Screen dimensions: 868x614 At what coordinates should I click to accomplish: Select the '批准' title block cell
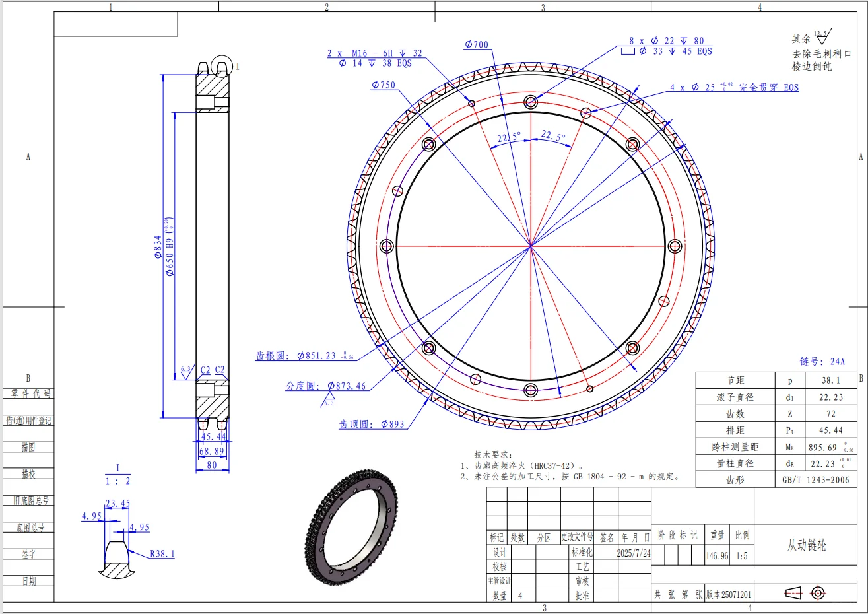[582, 596]
